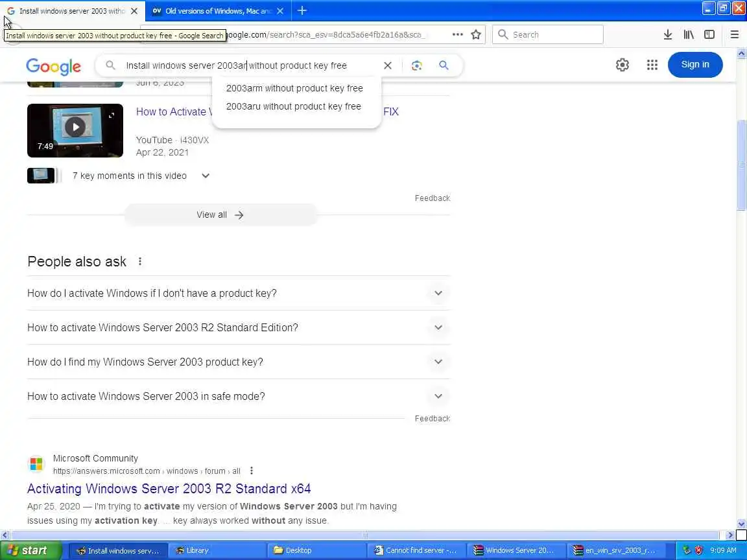The image size is (747, 560).
Task: Click the scroll down arrow
Action: coord(741,523)
